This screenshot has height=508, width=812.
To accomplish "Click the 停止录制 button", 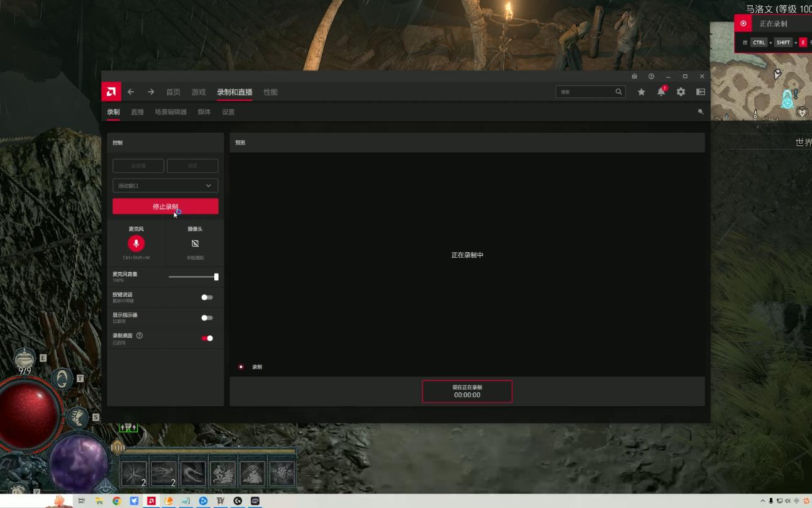I will pos(165,206).
